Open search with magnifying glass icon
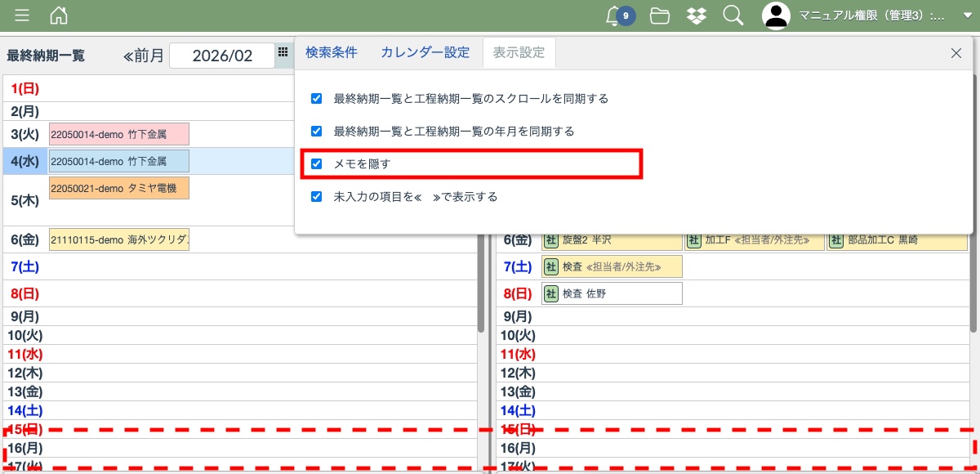Viewport: 980px width, 474px height. 733,16
